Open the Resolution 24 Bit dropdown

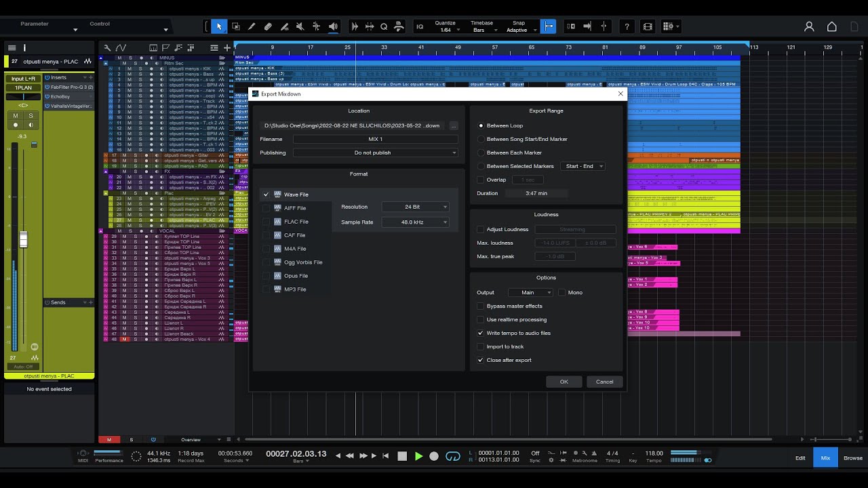tap(416, 207)
